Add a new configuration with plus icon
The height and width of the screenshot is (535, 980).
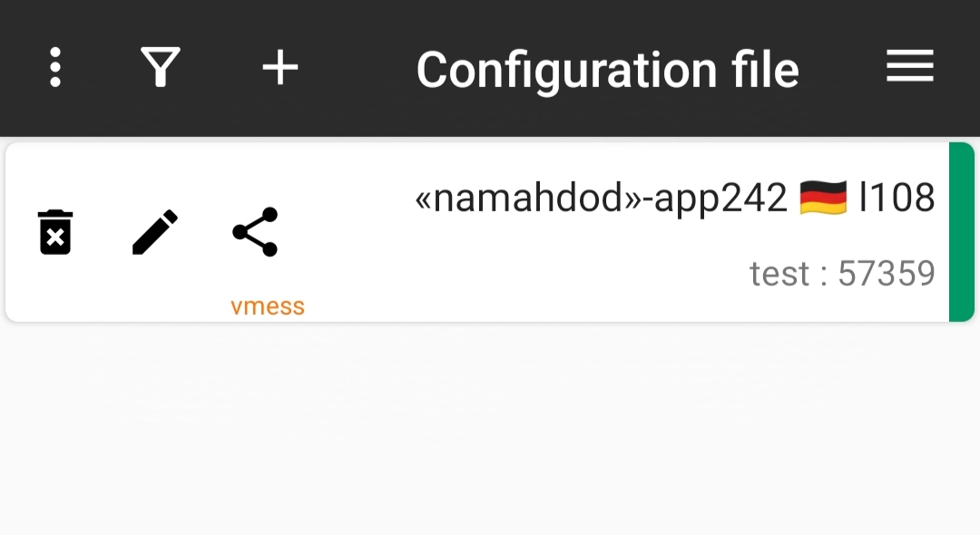pyautogui.click(x=280, y=67)
